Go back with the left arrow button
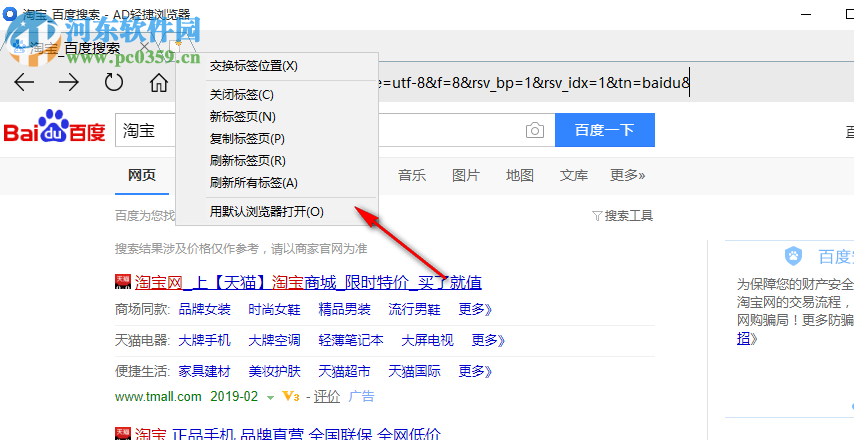Viewport: 854px width, 440px height. click(x=24, y=83)
